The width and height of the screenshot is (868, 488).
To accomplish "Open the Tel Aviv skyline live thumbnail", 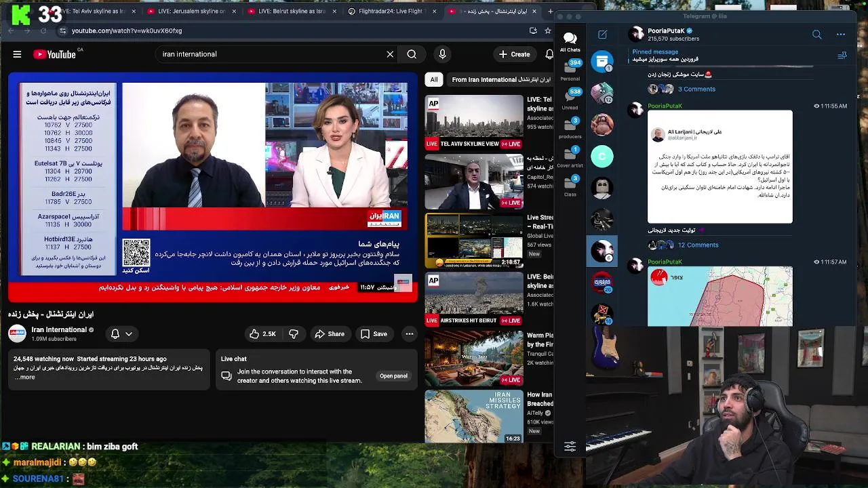I will 474,122.
